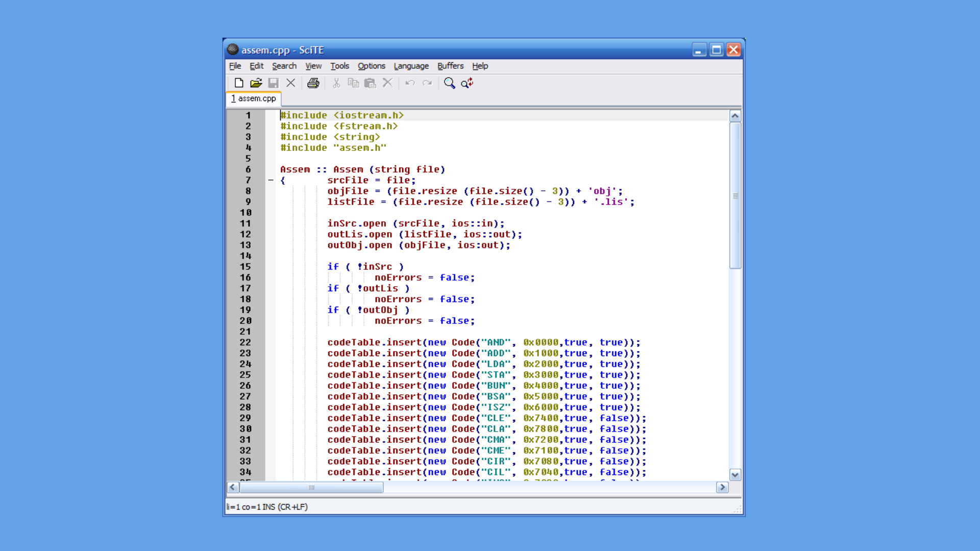Click the vertical scrollbar down arrow

(x=735, y=475)
